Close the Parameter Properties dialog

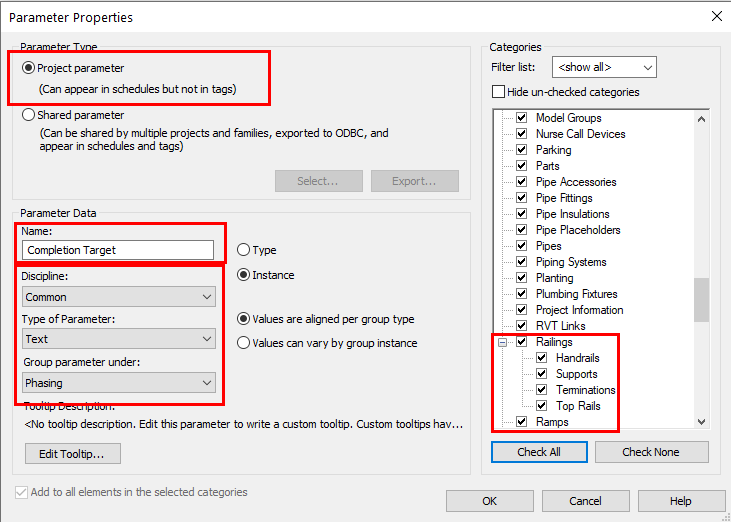715,16
